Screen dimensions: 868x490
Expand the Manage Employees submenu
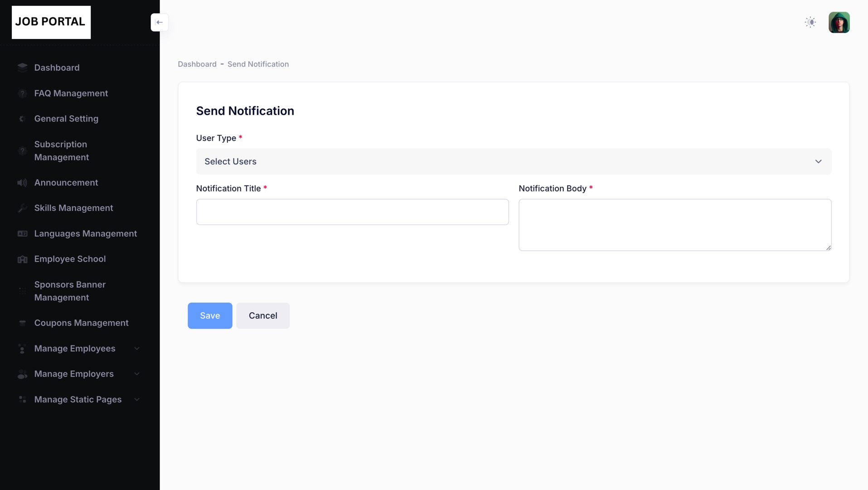(136, 348)
